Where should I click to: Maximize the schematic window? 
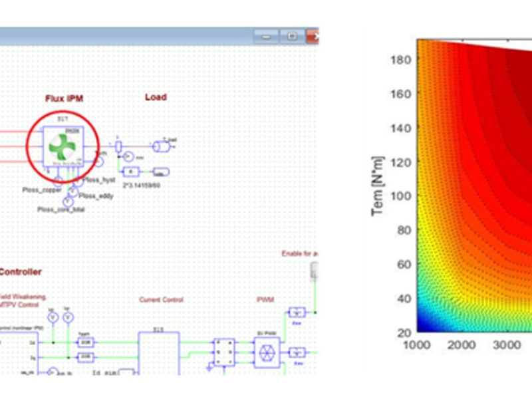pos(292,37)
